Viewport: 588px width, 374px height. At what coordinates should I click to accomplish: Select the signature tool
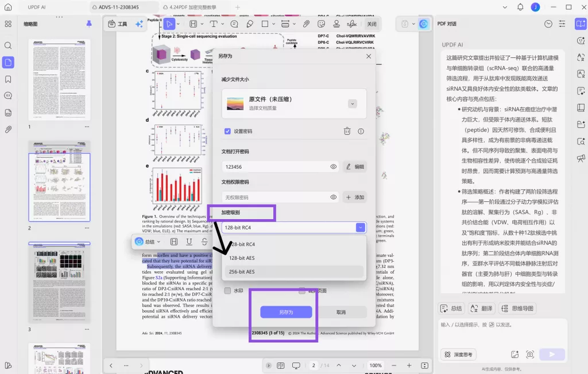352,24
